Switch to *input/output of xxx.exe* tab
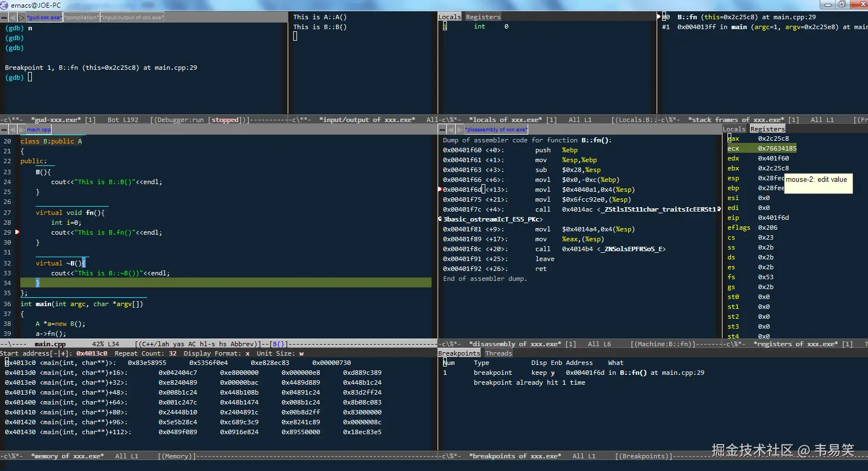 (x=132, y=18)
